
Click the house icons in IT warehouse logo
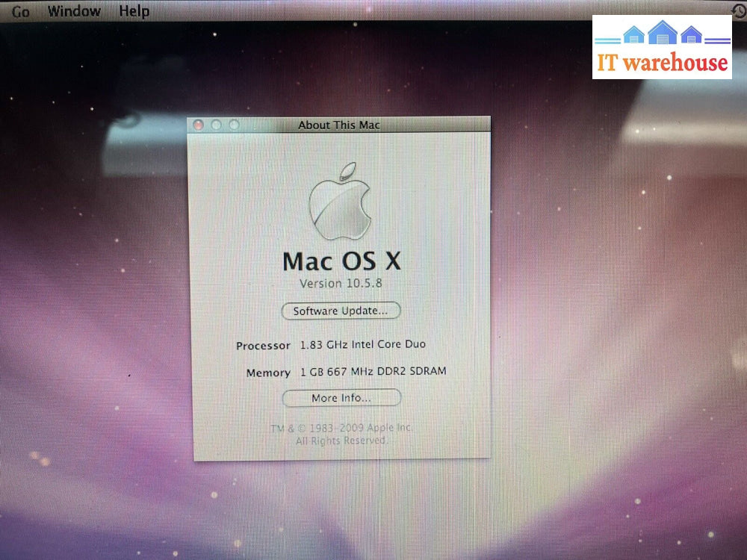(x=662, y=34)
